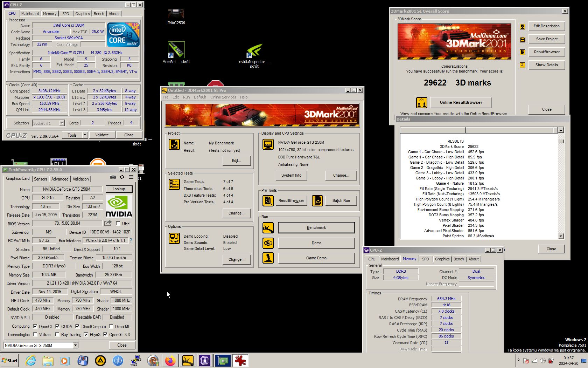This screenshot has height=368, width=588.
Task: Click the Details scrollbar up arrow
Action: coord(561,130)
